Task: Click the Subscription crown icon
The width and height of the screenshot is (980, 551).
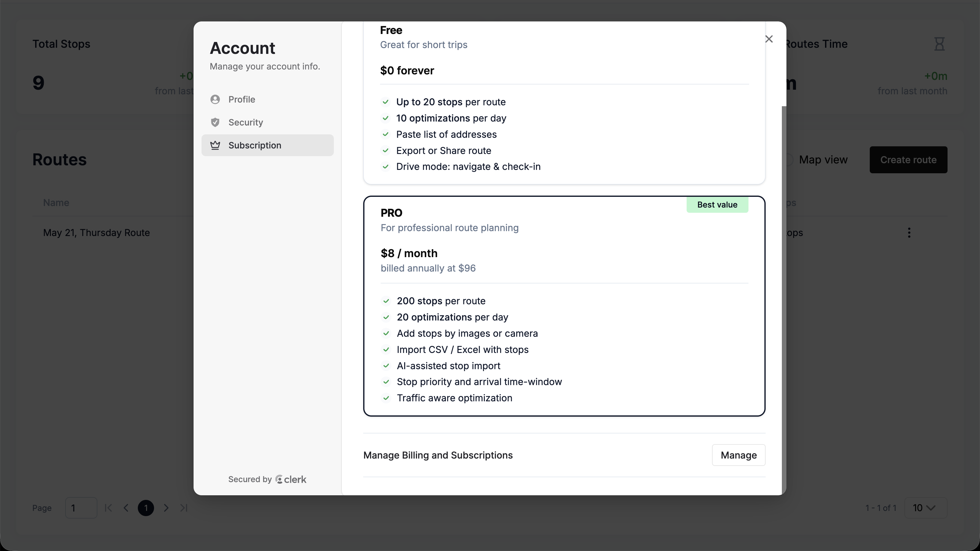Action: coord(215,145)
